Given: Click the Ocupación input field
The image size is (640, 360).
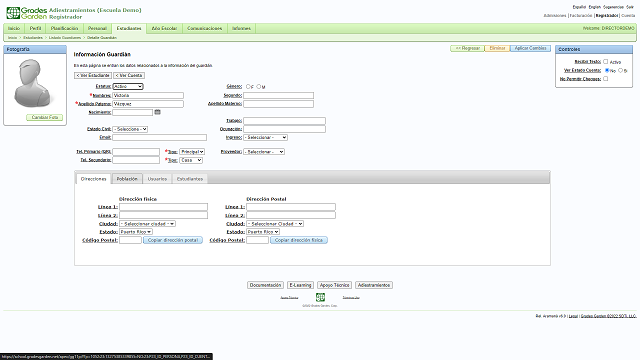Looking at the screenshot, I should click(284, 129).
